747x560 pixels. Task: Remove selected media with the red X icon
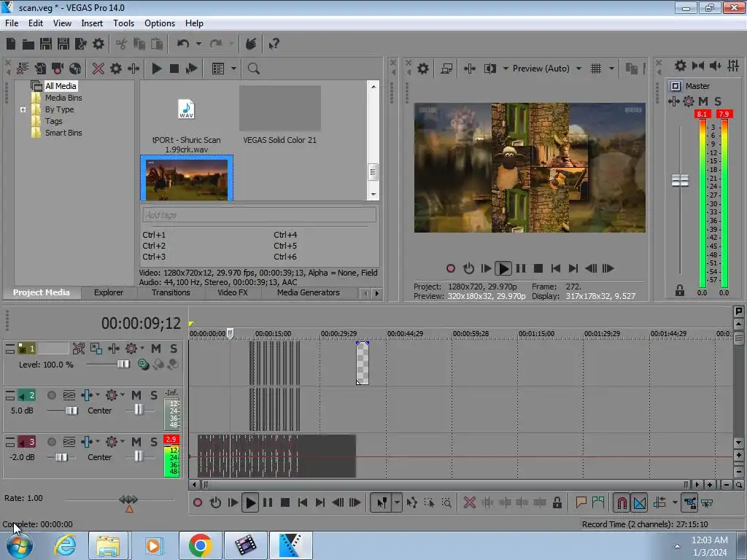click(x=98, y=69)
